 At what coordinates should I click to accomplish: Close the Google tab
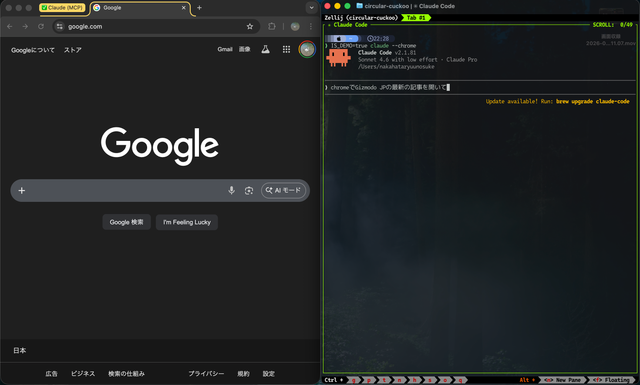click(x=184, y=8)
